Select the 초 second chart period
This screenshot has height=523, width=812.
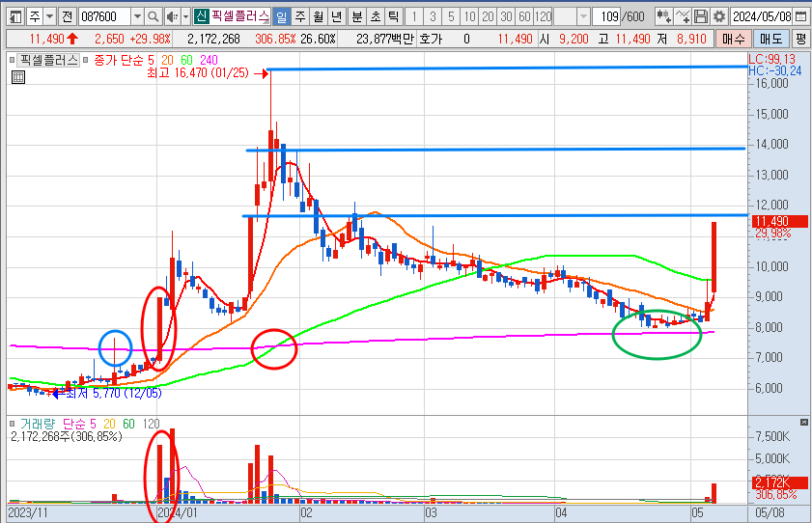[376, 17]
